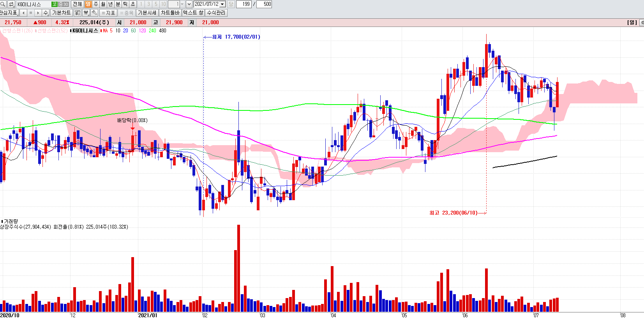Click the 선행스팬2(52) legend label

[53, 30]
